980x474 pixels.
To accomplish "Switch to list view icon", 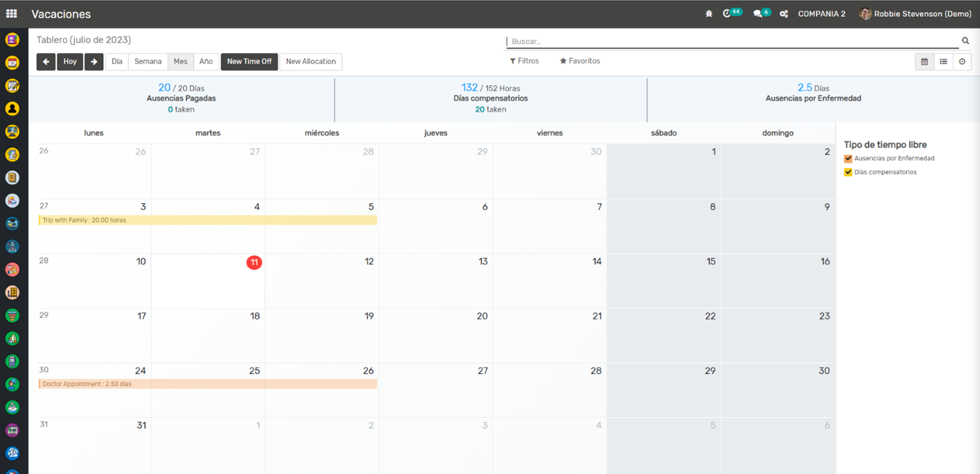I will coord(943,61).
